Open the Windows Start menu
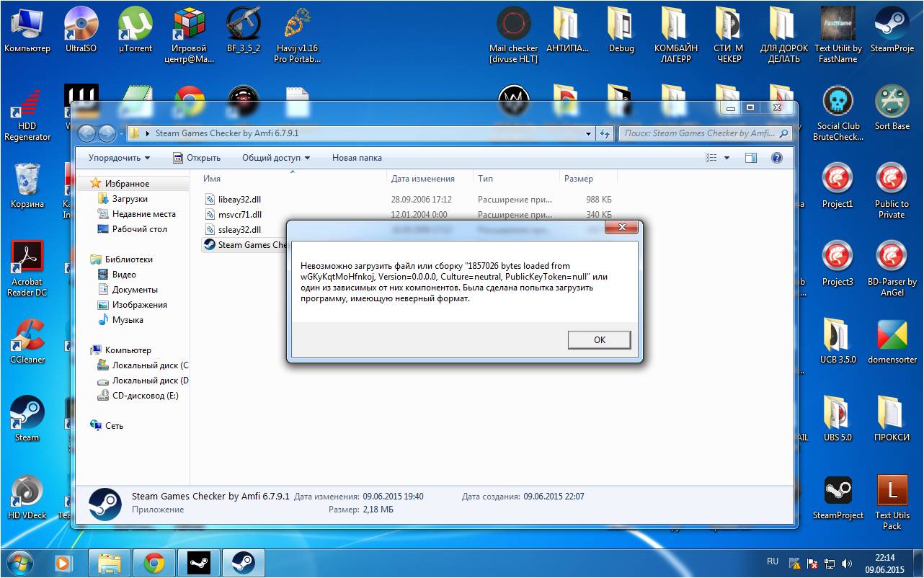Screen dimensions: 924x578 (x=19, y=562)
